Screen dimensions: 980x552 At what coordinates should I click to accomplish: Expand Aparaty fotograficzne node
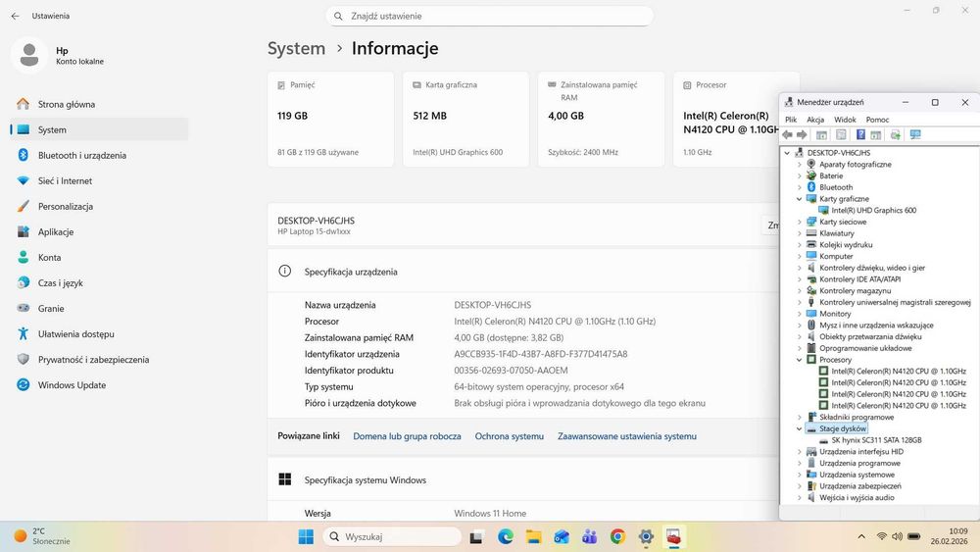799,165
